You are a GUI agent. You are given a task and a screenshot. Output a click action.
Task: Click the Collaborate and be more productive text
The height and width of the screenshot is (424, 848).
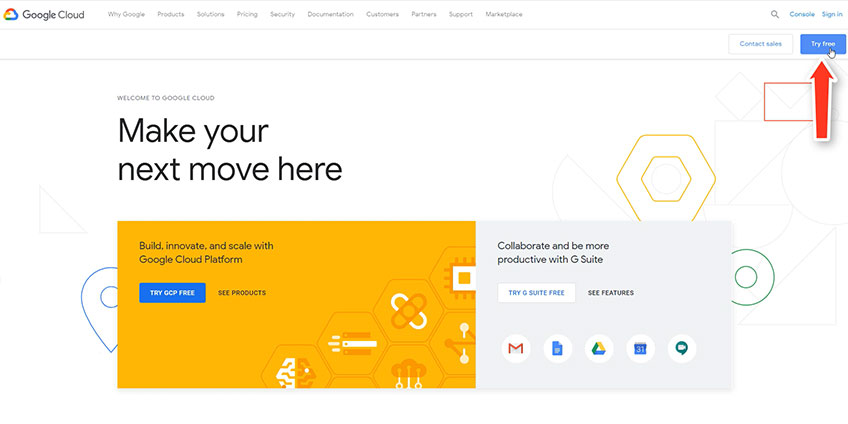[x=553, y=253]
